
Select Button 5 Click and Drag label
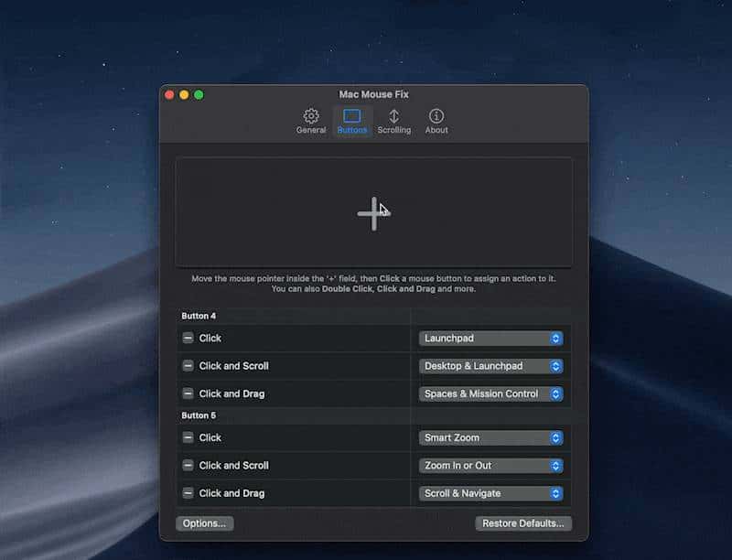[231, 493]
